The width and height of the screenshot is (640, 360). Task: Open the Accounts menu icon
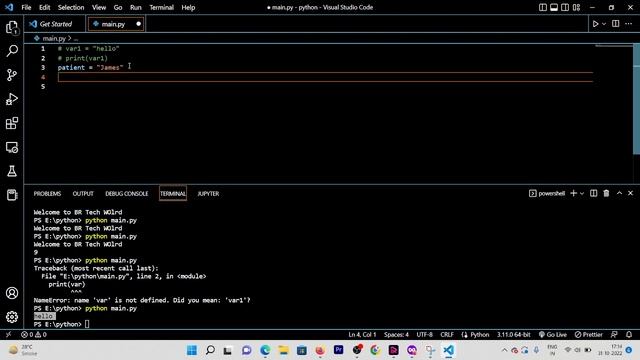[x=12, y=293]
